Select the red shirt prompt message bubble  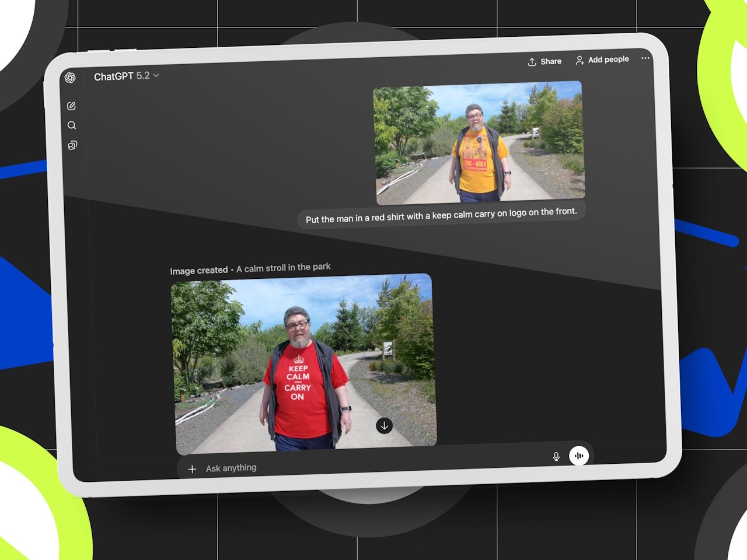pos(441,215)
